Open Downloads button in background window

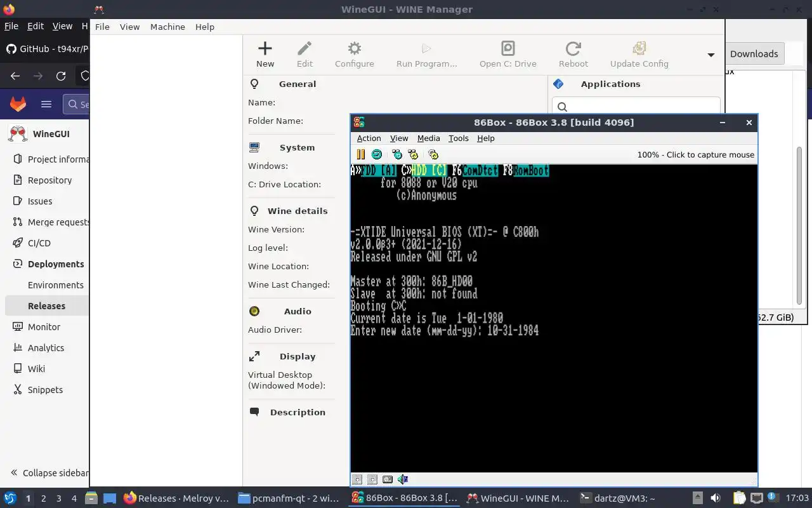(x=754, y=53)
